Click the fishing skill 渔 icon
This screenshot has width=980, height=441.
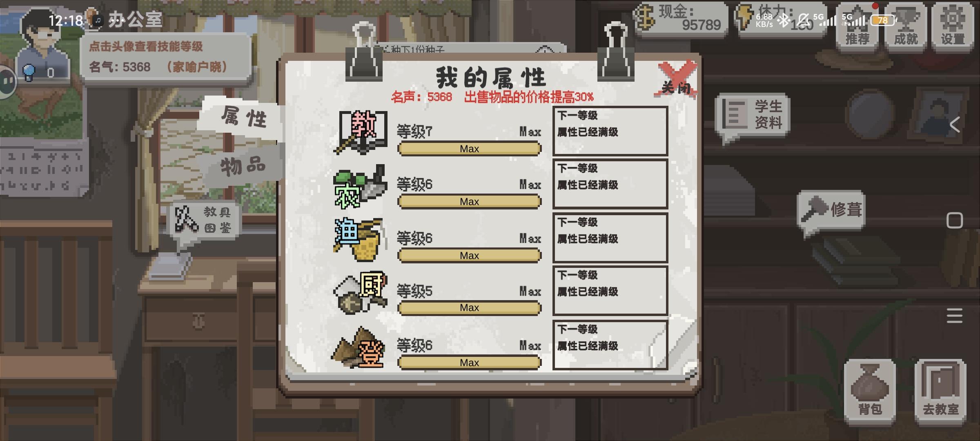coord(360,240)
